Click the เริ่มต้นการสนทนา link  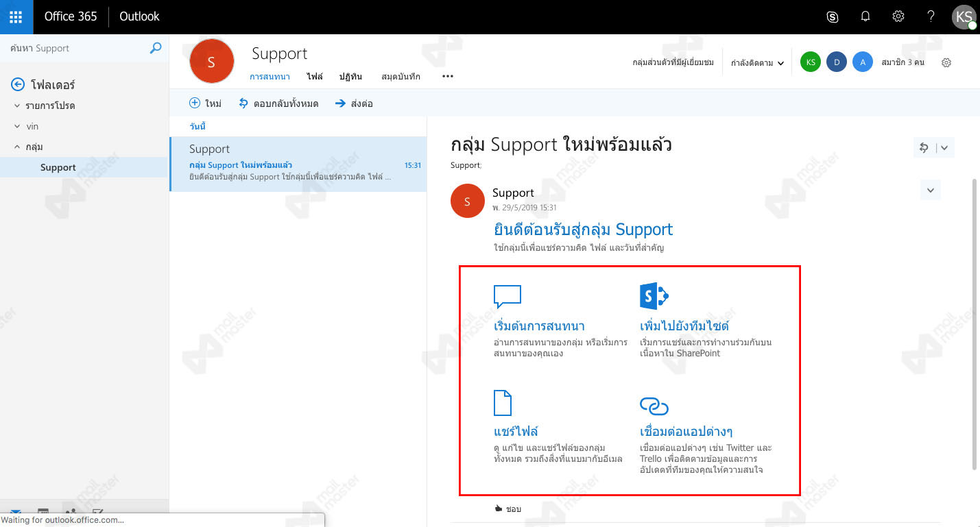(x=539, y=326)
